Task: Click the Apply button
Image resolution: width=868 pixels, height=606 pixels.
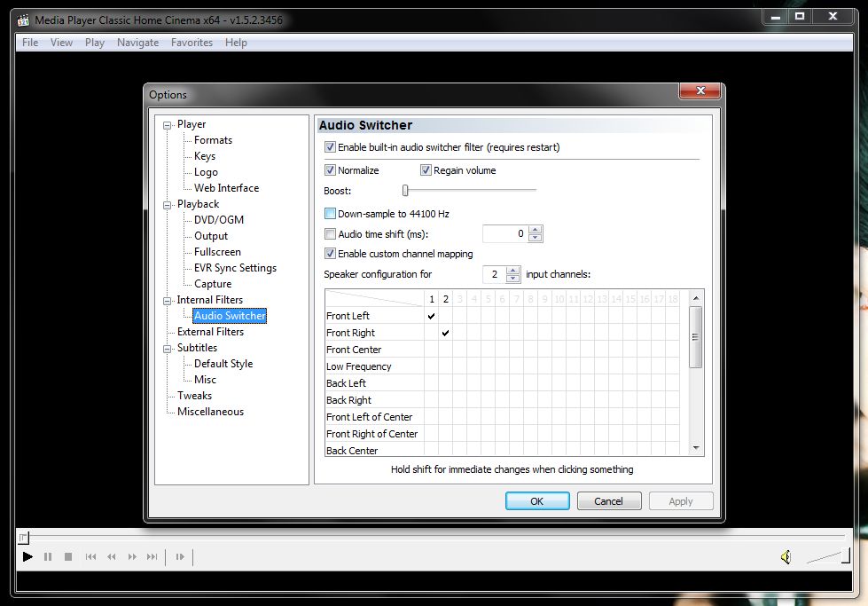Action: coord(681,501)
